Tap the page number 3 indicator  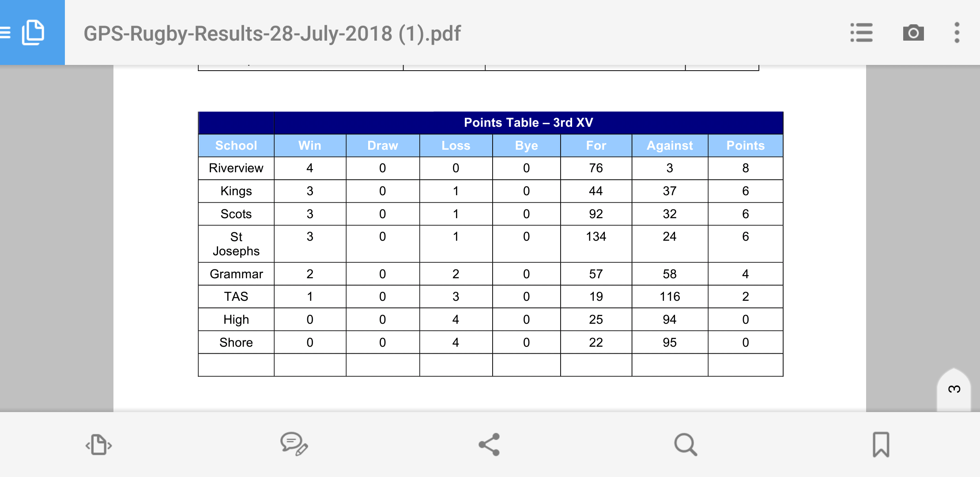pos(954,389)
